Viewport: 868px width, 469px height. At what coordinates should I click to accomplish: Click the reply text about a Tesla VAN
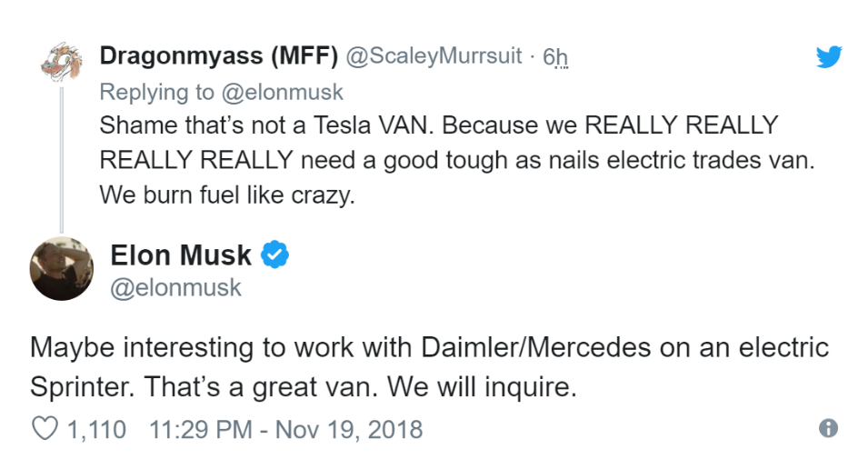(438, 125)
